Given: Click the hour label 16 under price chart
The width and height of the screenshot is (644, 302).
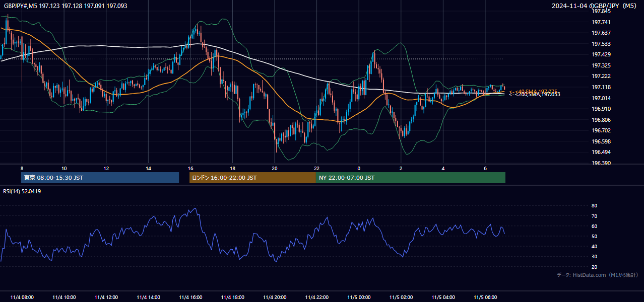Looking at the screenshot, I should click(190, 168).
